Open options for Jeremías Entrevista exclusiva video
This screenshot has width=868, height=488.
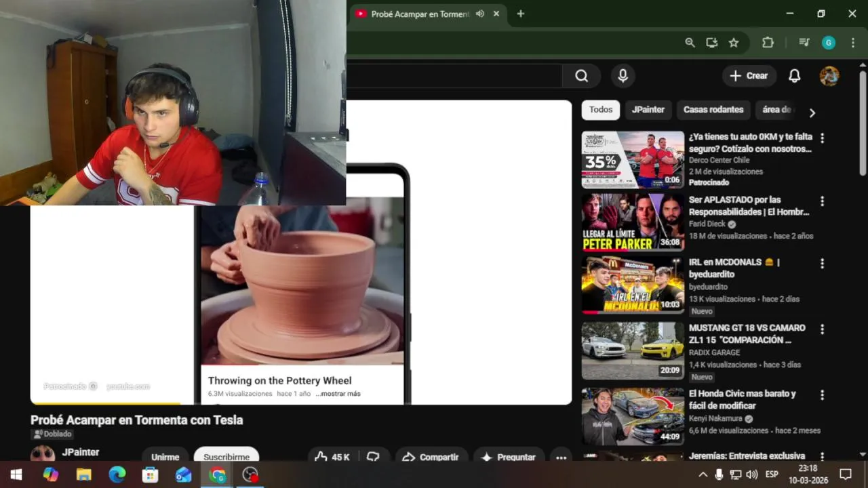coord(822,457)
